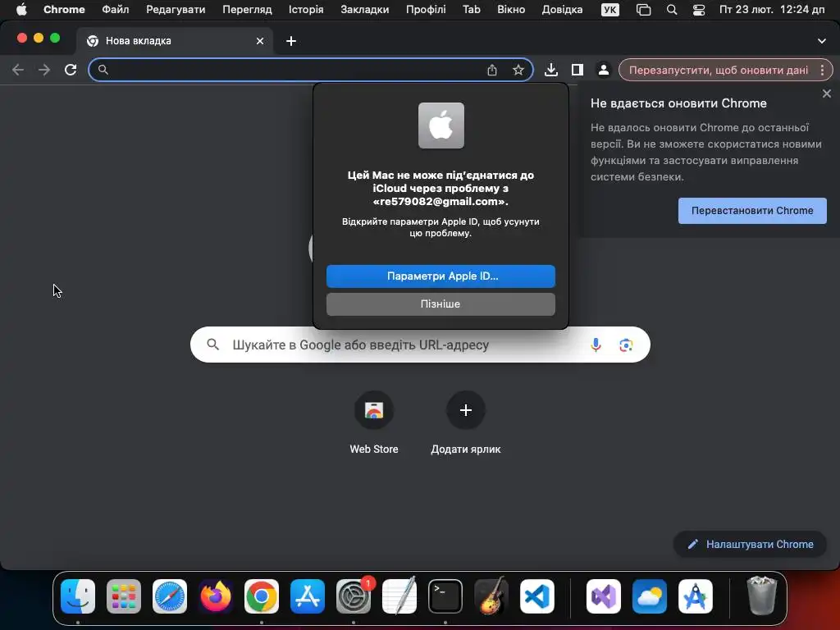Launch Safari from the Dock
840x630 pixels.
coord(170,596)
